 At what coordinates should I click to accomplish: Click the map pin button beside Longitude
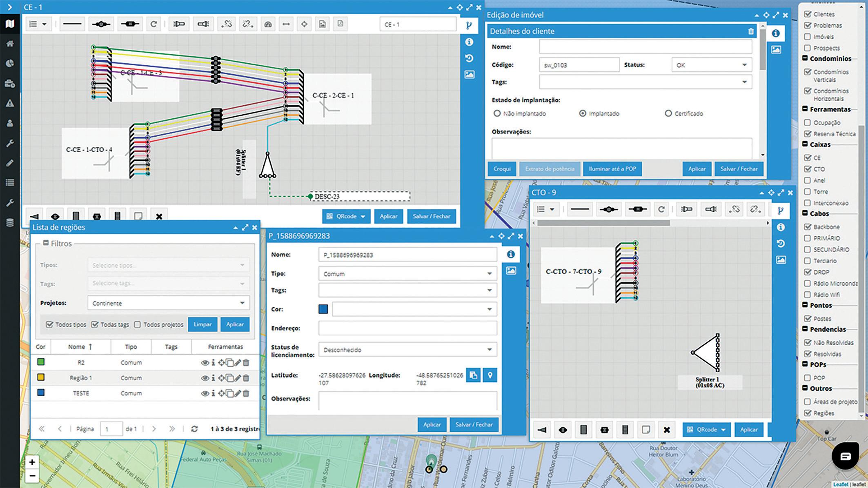[490, 375]
